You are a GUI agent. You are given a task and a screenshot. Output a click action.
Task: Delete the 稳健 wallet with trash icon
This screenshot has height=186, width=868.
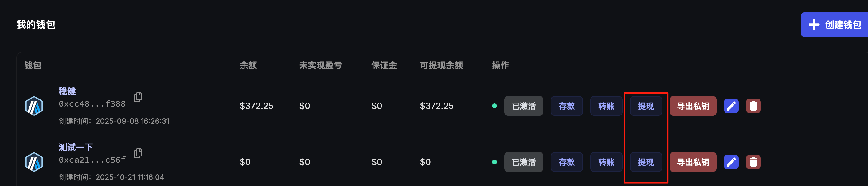coord(753,106)
